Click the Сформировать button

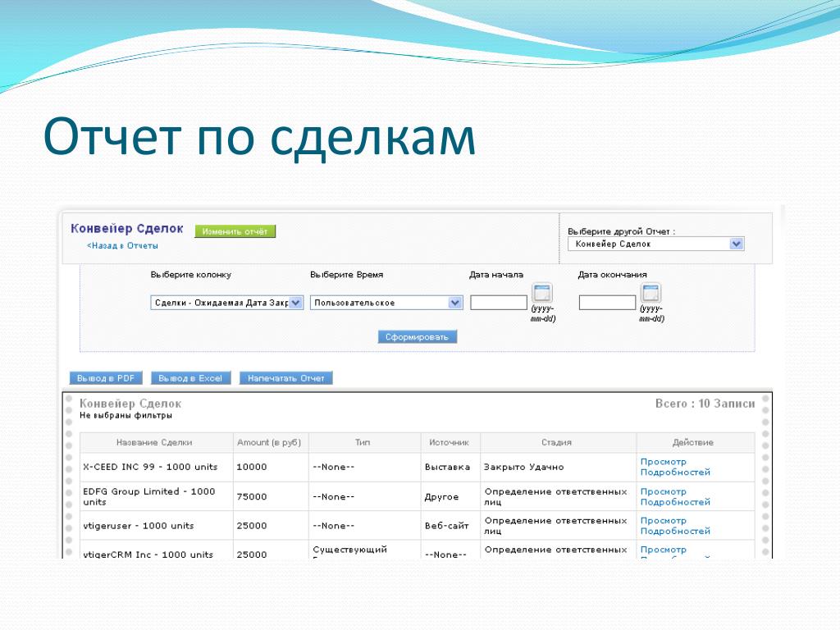coord(418,337)
